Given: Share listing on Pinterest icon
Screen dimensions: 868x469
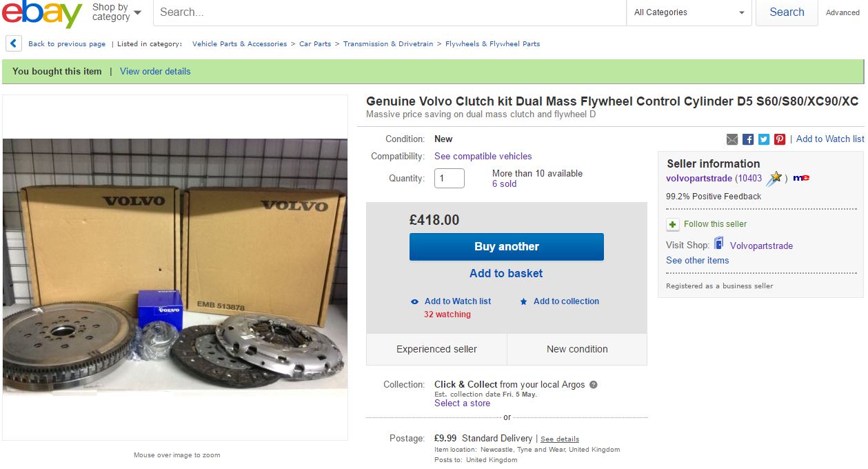Looking at the screenshot, I should 780,139.
